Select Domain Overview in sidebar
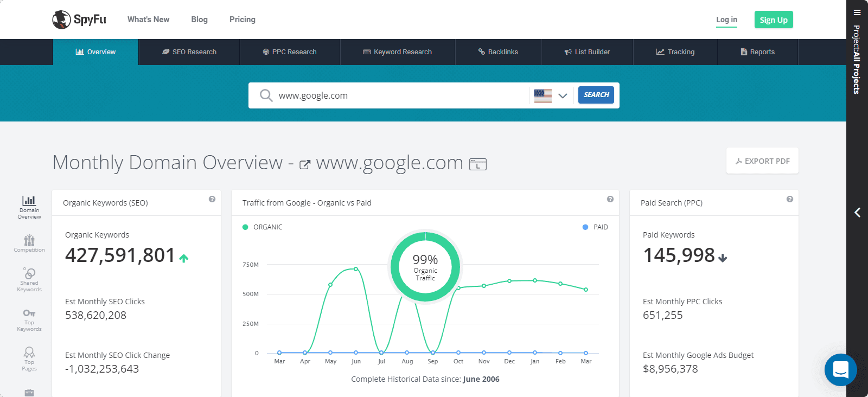The height and width of the screenshot is (397, 868). (x=29, y=207)
